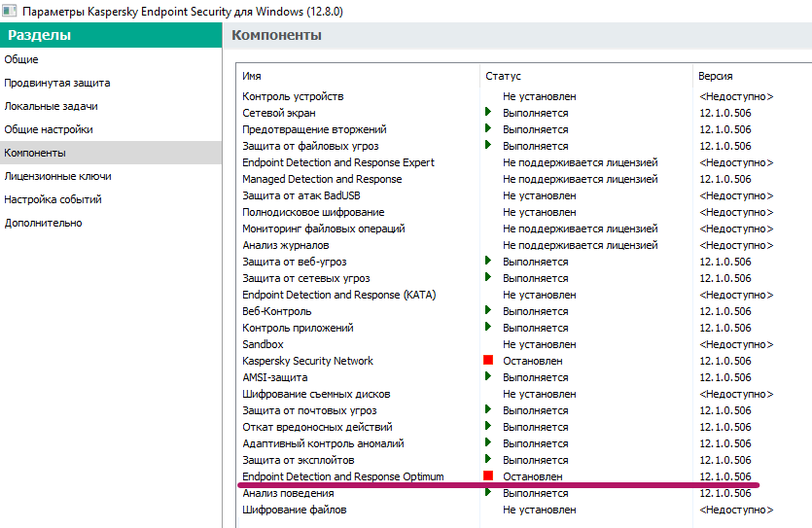The image size is (812, 528).
Task: Click running icon for Откат вредоносных действий
Action: pos(488,426)
